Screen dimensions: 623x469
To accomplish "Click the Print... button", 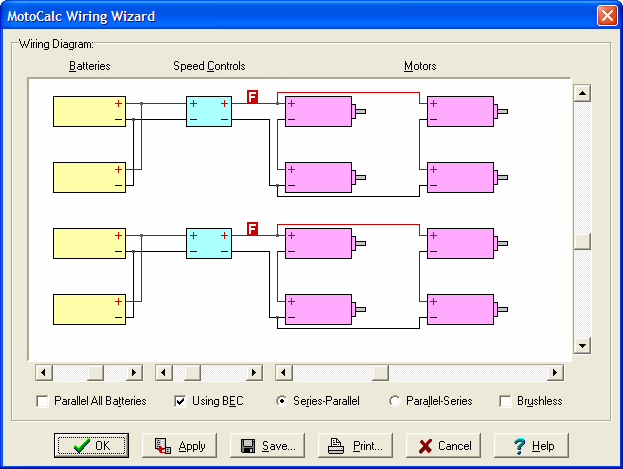I will click(x=355, y=446).
